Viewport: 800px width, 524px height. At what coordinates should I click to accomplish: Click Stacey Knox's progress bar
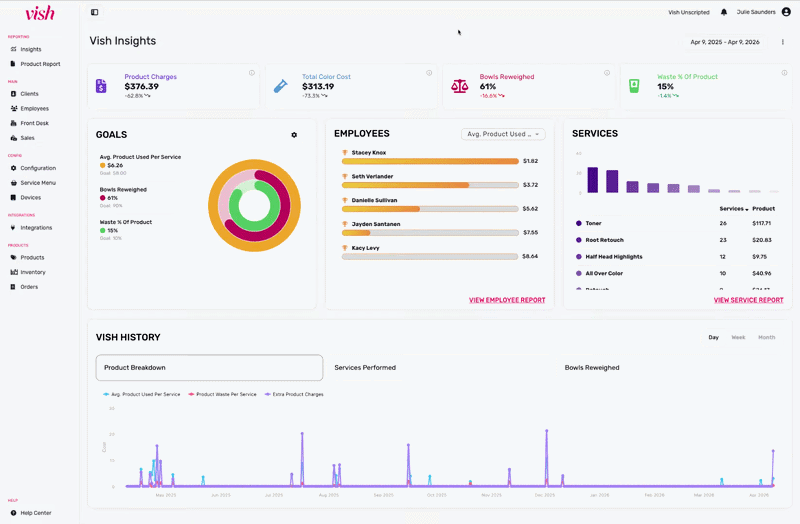coord(430,161)
